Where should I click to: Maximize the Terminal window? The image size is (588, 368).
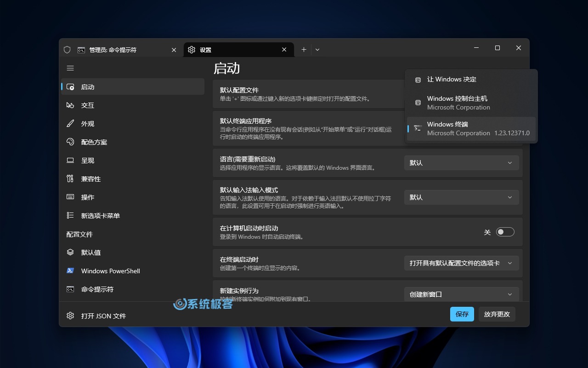498,48
